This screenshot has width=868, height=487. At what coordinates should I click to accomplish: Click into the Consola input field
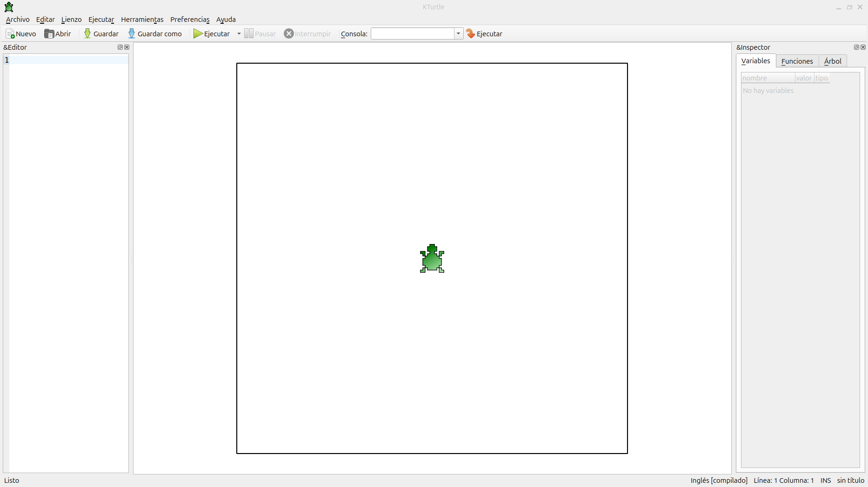[x=412, y=34]
